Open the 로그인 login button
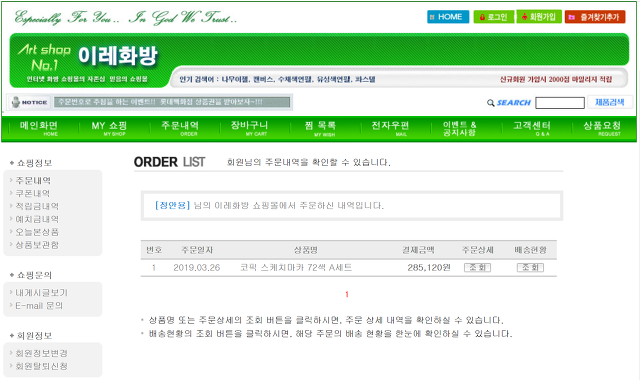Screen dimensions: 640x380 point(494,17)
